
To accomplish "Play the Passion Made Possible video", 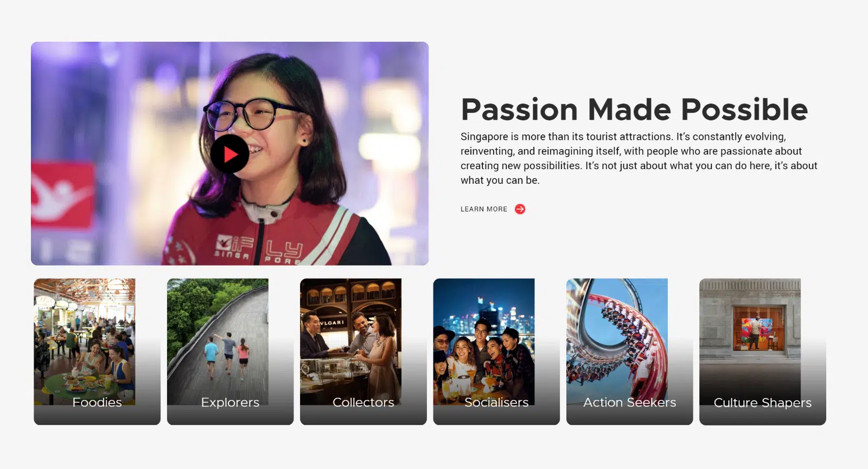I will 230,155.
